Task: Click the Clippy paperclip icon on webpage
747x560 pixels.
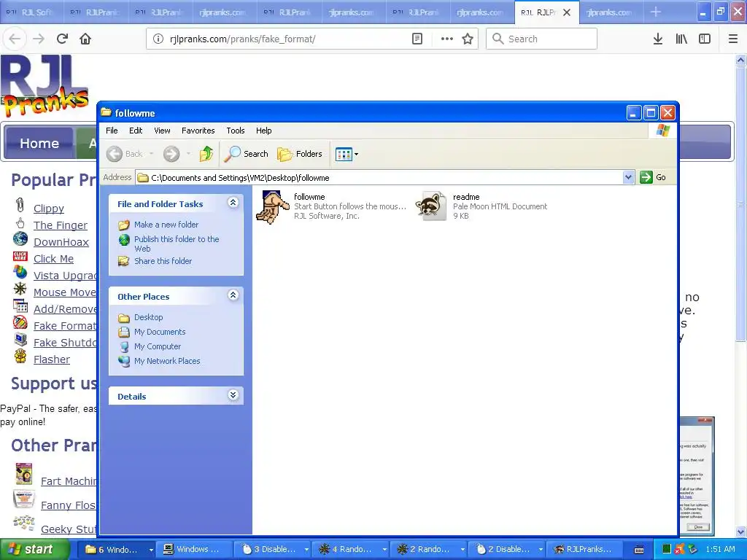Action: pos(20,205)
